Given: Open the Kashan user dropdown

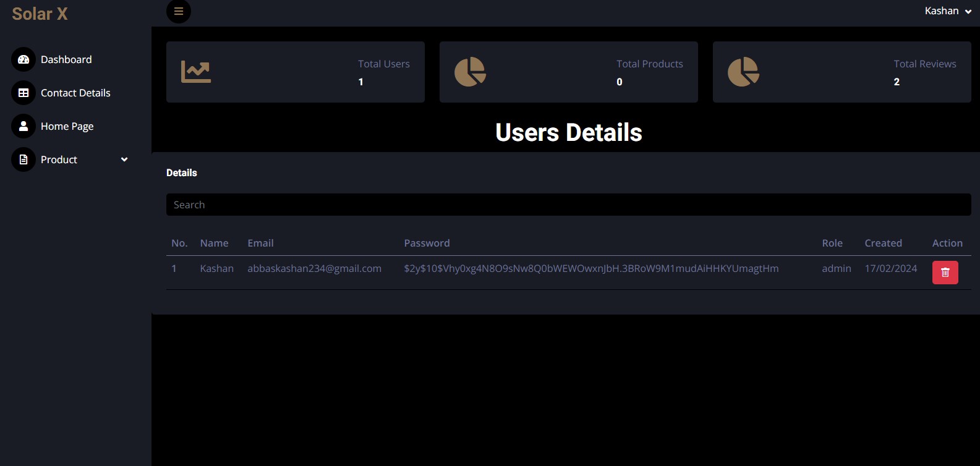Looking at the screenshot, I should [948, 11].
